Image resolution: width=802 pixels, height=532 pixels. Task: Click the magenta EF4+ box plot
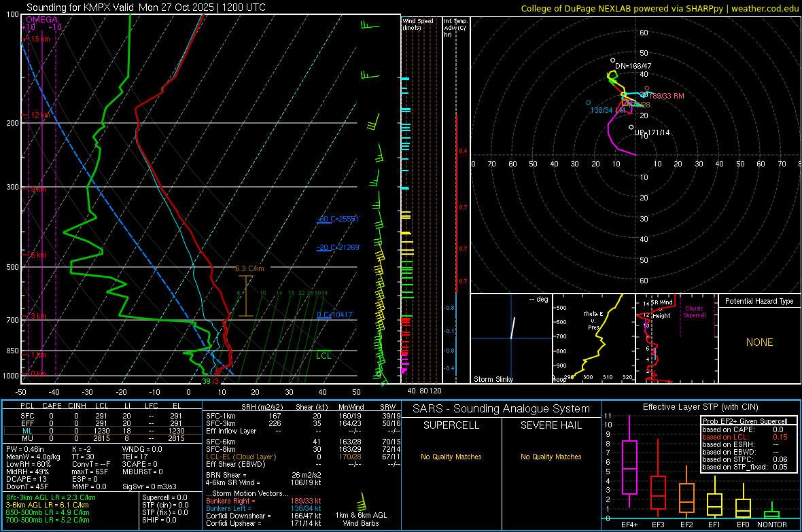629,467
